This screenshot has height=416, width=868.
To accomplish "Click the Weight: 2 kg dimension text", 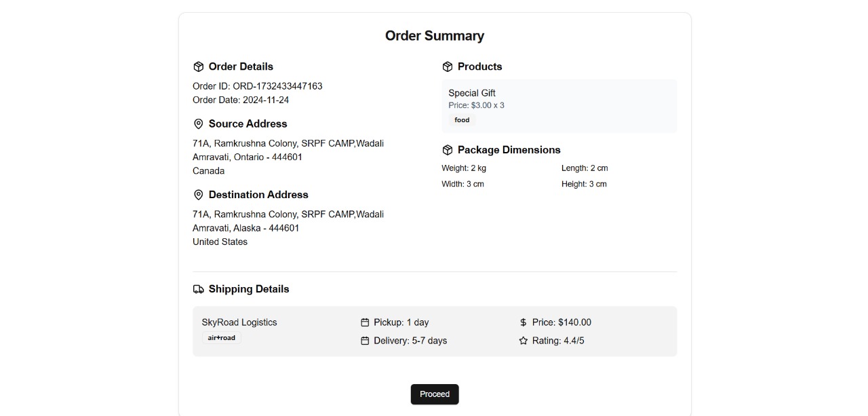I will pyautogui.click(x=464, y=168).
